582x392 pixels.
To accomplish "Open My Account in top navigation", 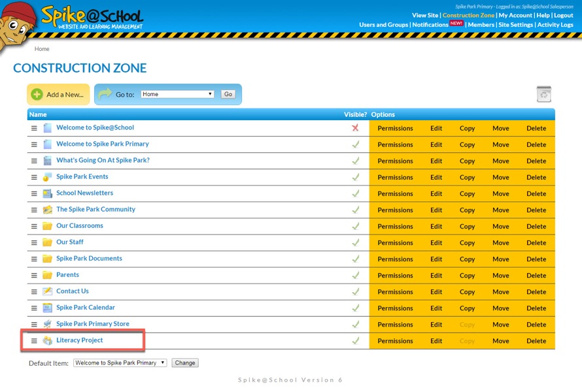I will click(515, 15).
